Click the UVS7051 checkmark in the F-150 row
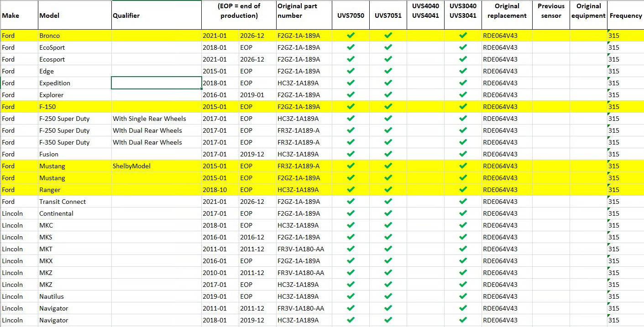Screen dimensions: 644x327 click(x=388, y=107)
